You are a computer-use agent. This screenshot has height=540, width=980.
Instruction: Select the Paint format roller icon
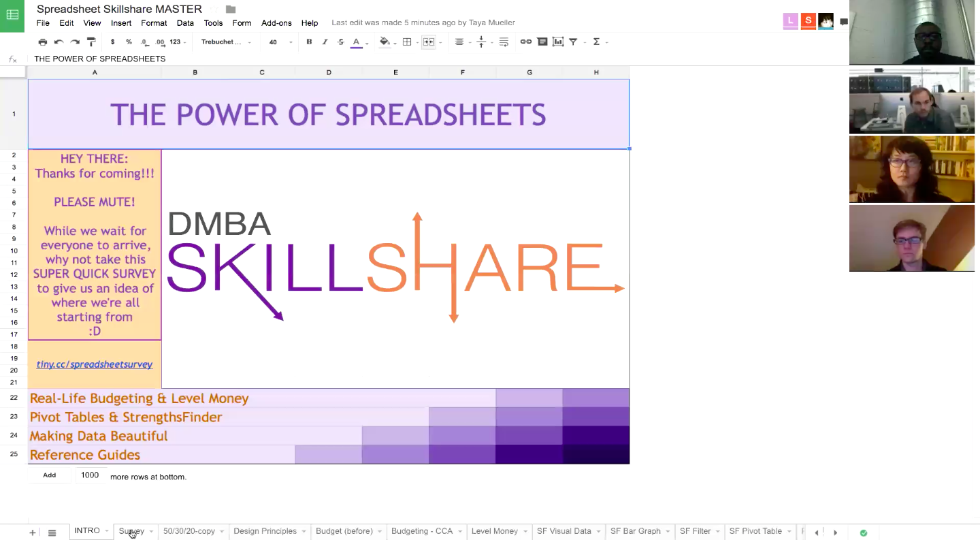tap(91, 42)
